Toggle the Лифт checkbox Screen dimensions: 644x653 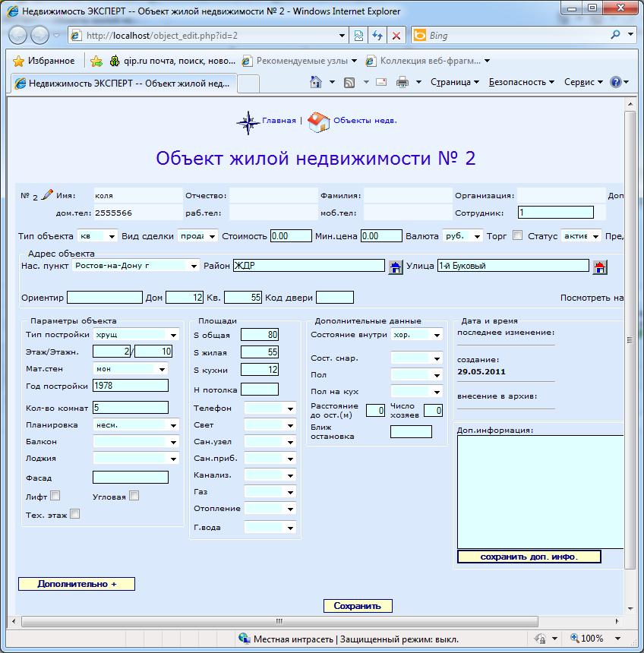point(55,496)
